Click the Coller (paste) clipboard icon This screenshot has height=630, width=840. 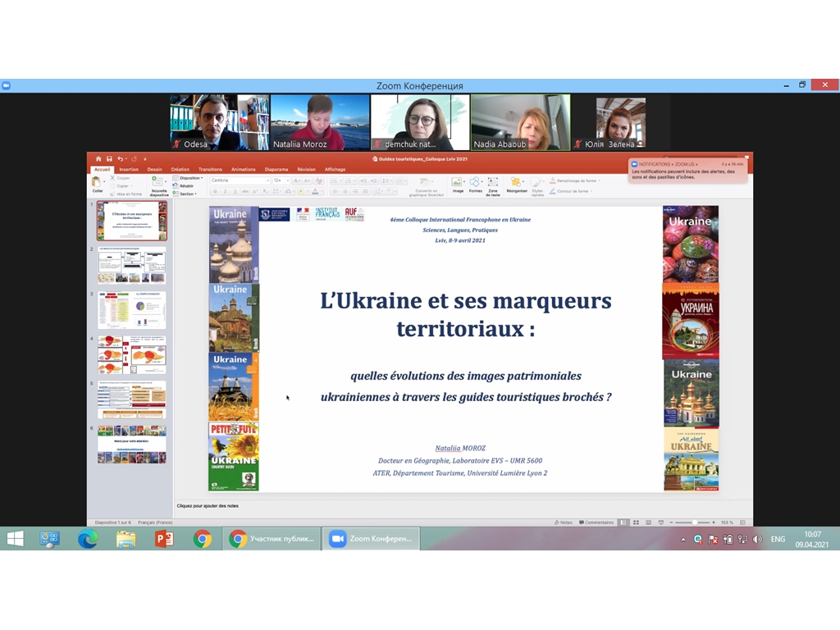coord(96,181)
